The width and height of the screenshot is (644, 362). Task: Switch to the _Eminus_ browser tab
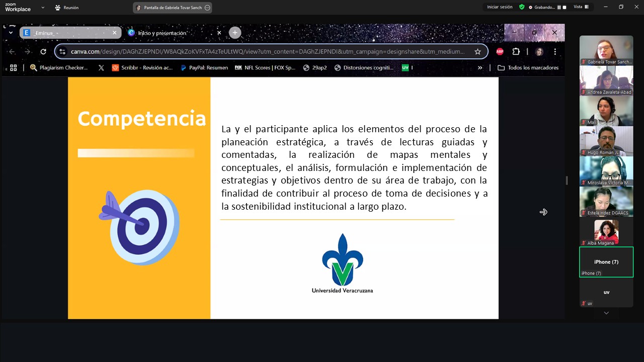(x=68, y=33)
